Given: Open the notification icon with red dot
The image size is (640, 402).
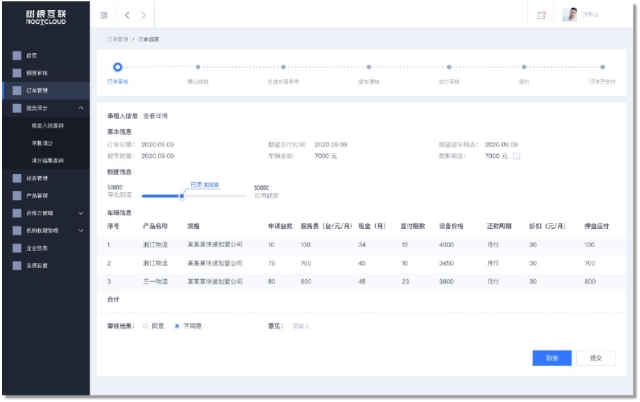Looking at the screenshot, I should [x=541, y=16].
